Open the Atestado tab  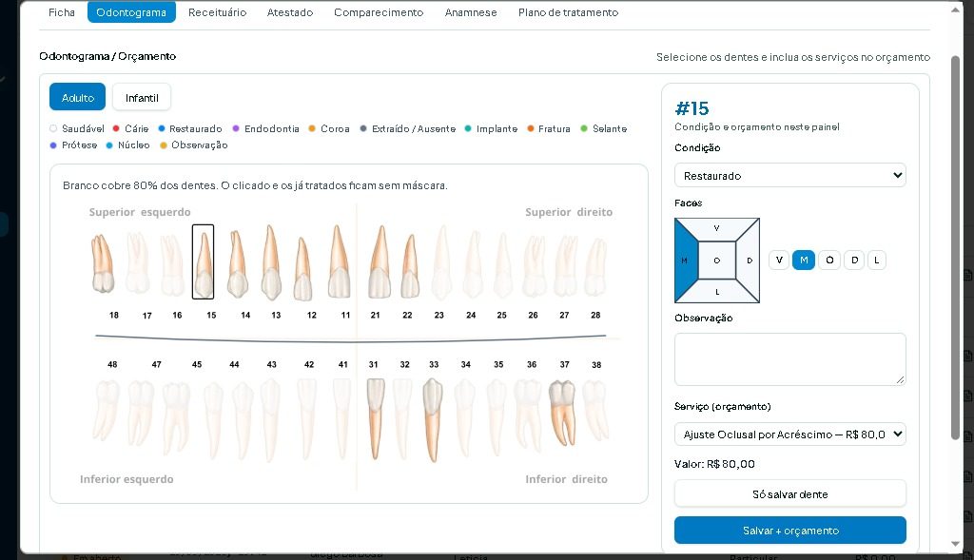290,12
